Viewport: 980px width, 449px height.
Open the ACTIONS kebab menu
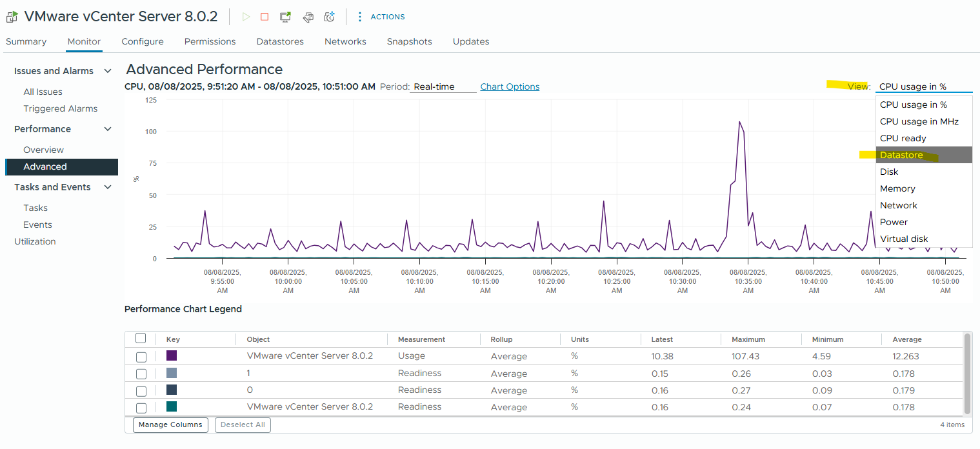pos(381,17)
